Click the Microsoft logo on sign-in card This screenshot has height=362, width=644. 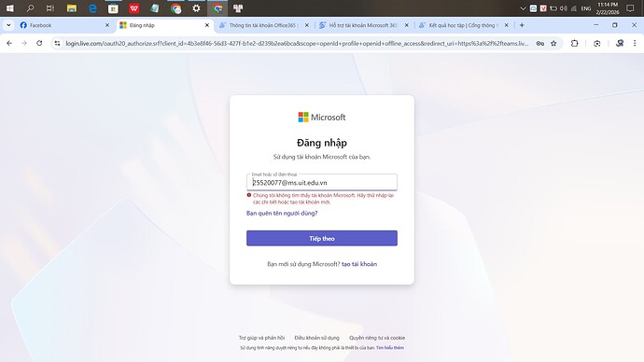[x=322, y=117]
